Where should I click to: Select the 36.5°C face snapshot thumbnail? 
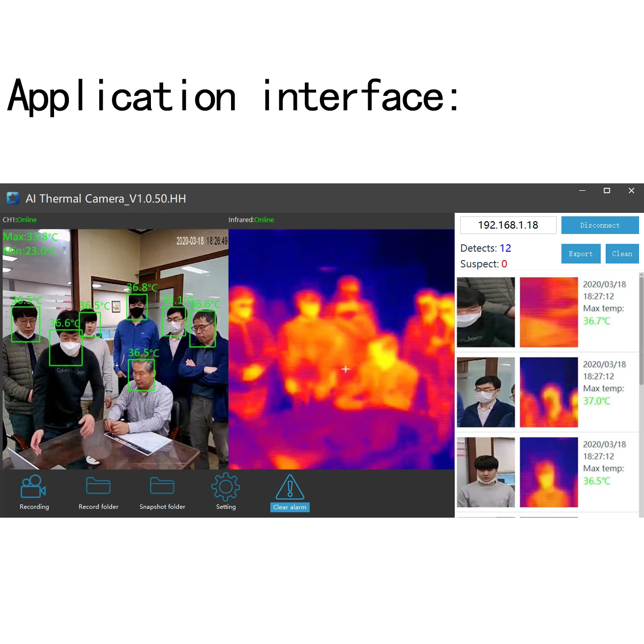(x=486, y=472)
